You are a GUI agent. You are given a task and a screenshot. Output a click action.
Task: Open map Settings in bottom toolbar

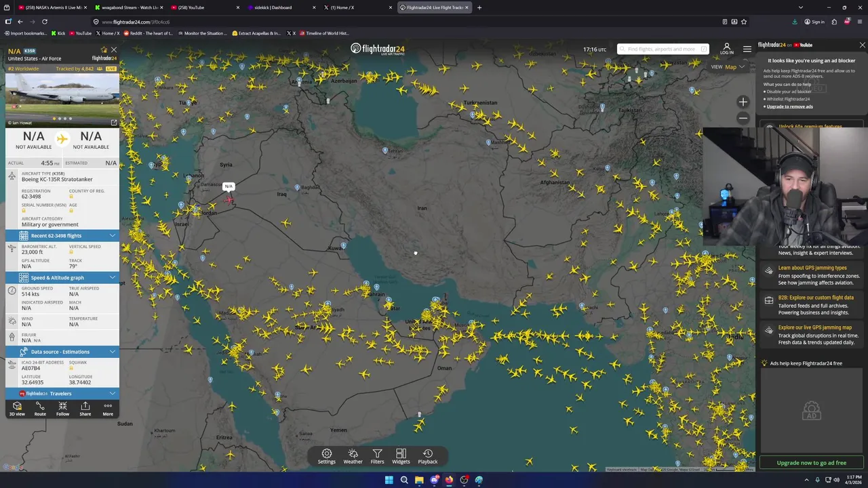[x=327, y=456]
